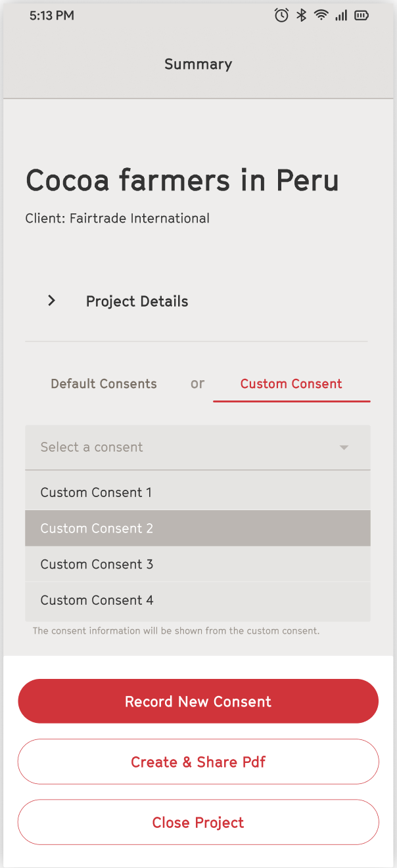
Task: Expand Project Details with chevron arrow
Action: pyautogui.click(x=51, y=301)
